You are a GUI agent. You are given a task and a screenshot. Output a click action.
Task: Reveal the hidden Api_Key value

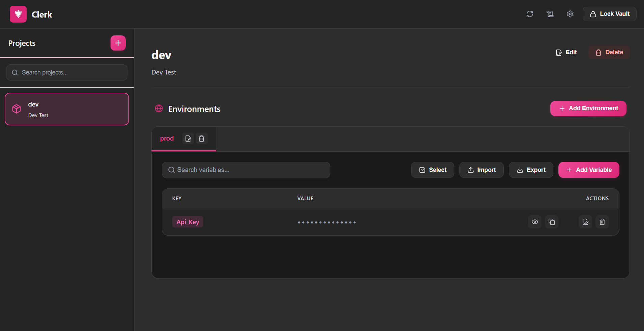point(535,222)
